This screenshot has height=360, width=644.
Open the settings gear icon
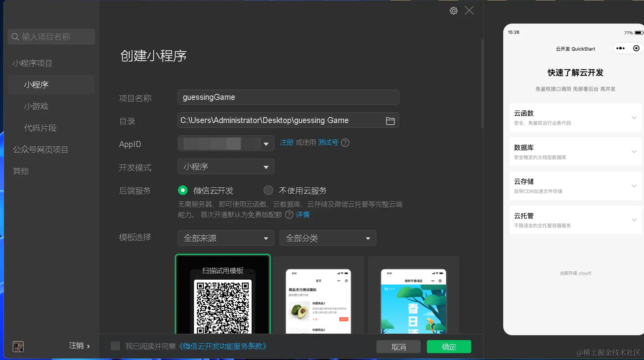pyautogui.click(x=454, y=11)
